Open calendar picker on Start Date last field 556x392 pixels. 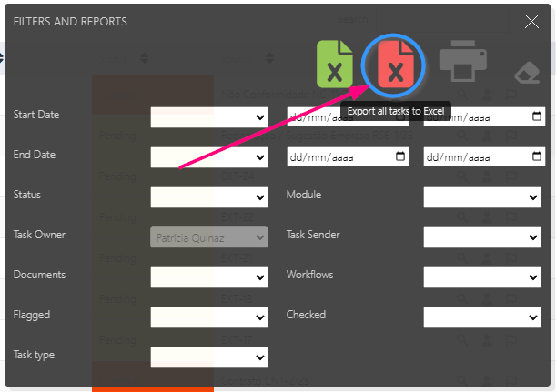[x=537, y=116]
